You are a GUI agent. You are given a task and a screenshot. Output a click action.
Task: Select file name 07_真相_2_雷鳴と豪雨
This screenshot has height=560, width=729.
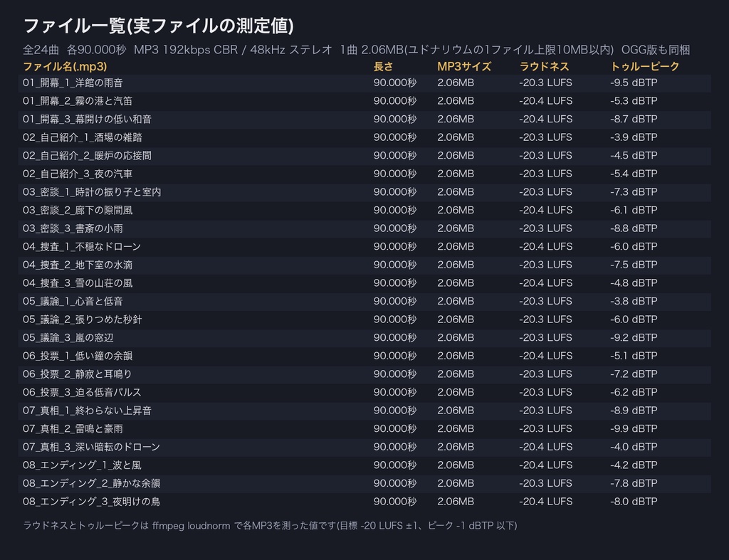point(73,428)
